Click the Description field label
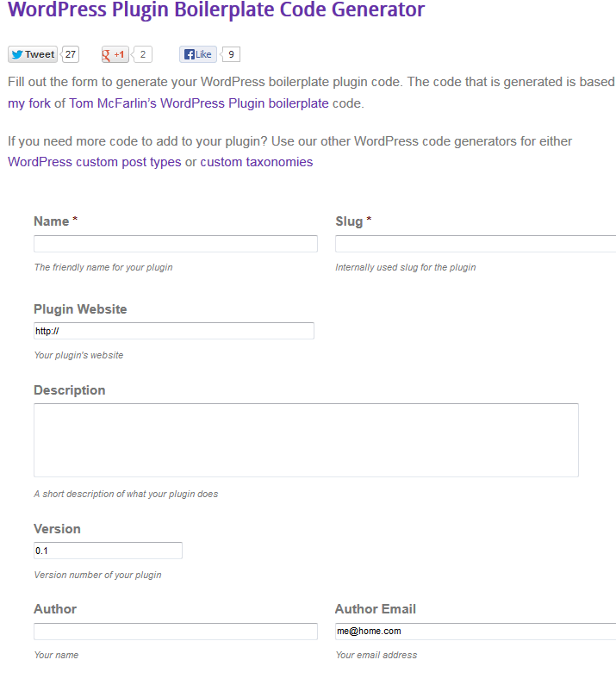This screenshot has height=691, width=616. click(x=70, y=390)
